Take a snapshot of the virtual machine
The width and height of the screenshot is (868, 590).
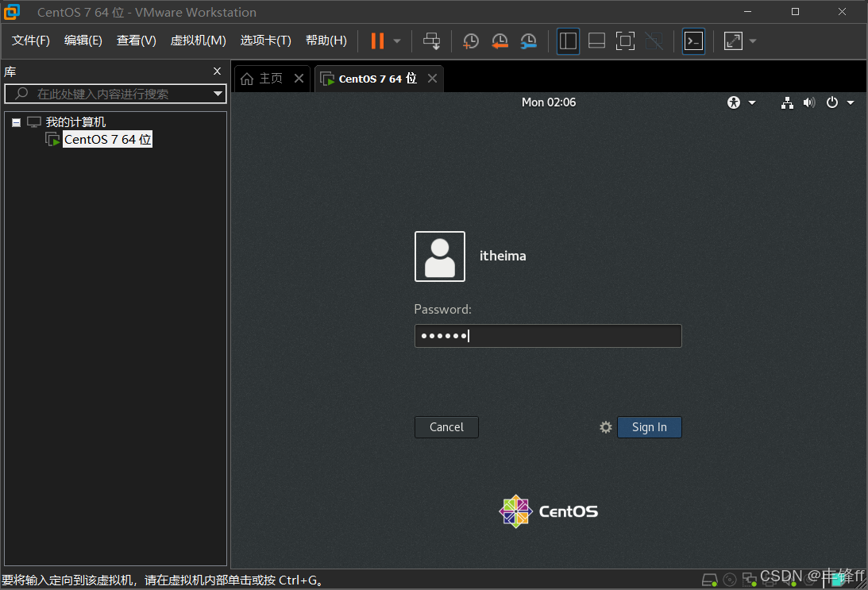[x=471, y=41]
